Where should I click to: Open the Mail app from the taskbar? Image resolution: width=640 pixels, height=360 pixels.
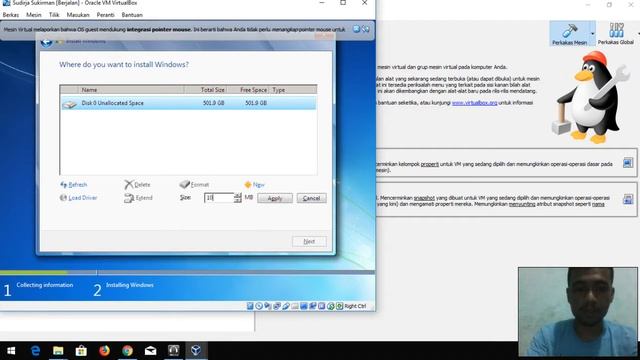point(150,351)
